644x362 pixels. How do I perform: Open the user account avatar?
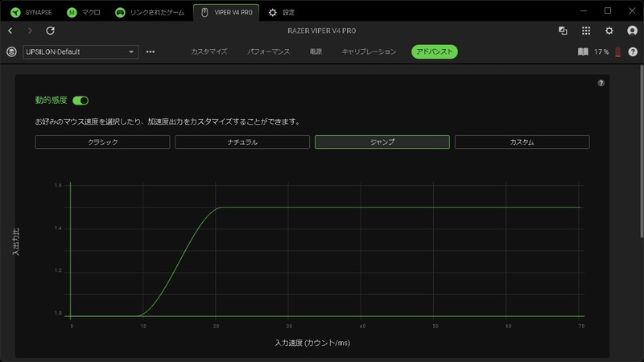click(632, 31)
